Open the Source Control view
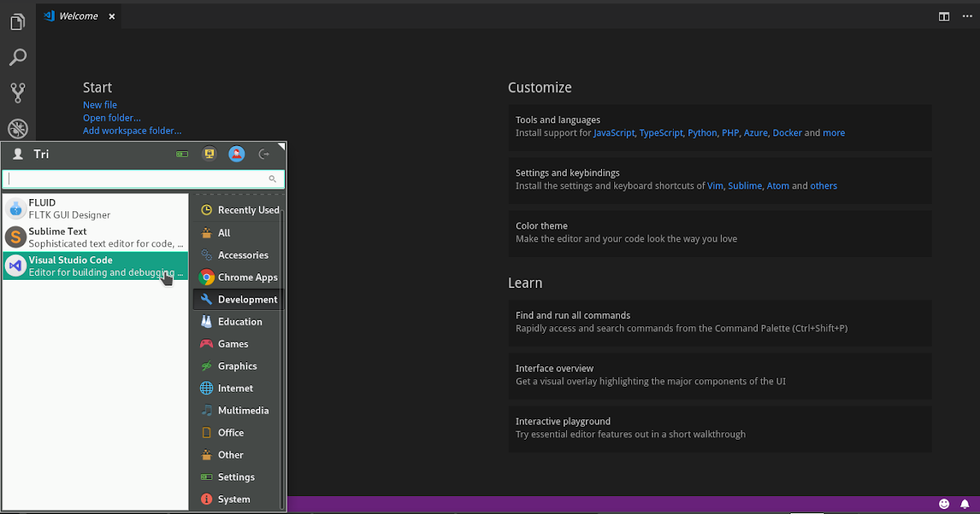The width and height of the screenshot is (980, 514). pyautogui.click(x=18, y=92)
